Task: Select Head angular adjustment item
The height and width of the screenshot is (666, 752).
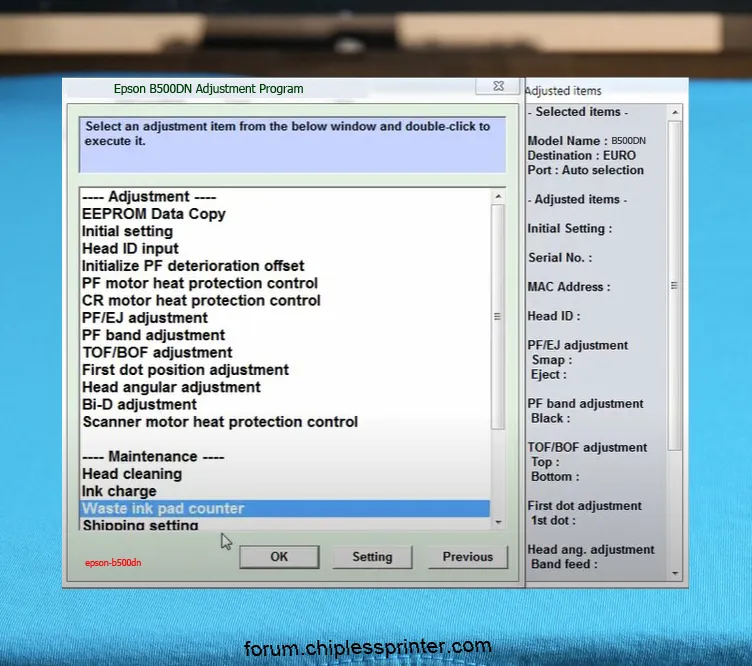Action: [285, 387]
